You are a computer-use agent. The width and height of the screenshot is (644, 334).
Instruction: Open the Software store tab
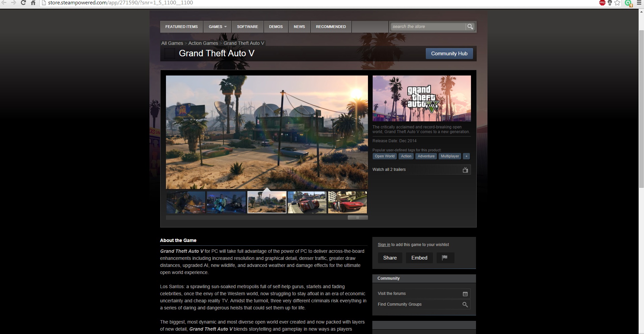(x=247, y=27)
